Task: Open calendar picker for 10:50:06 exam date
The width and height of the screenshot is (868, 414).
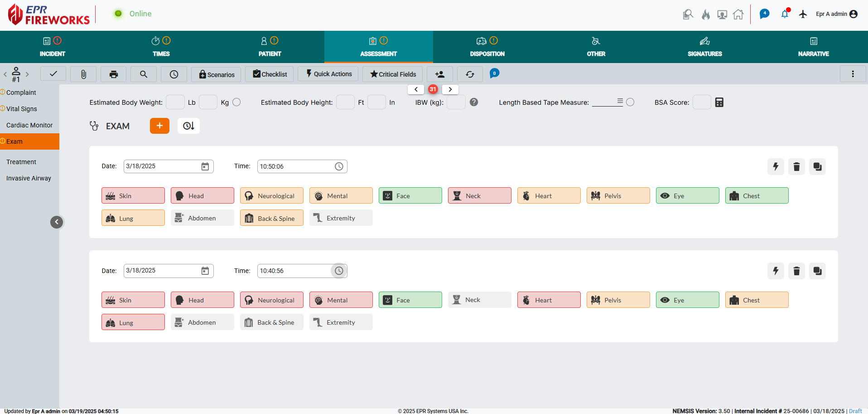Action: 205,166
